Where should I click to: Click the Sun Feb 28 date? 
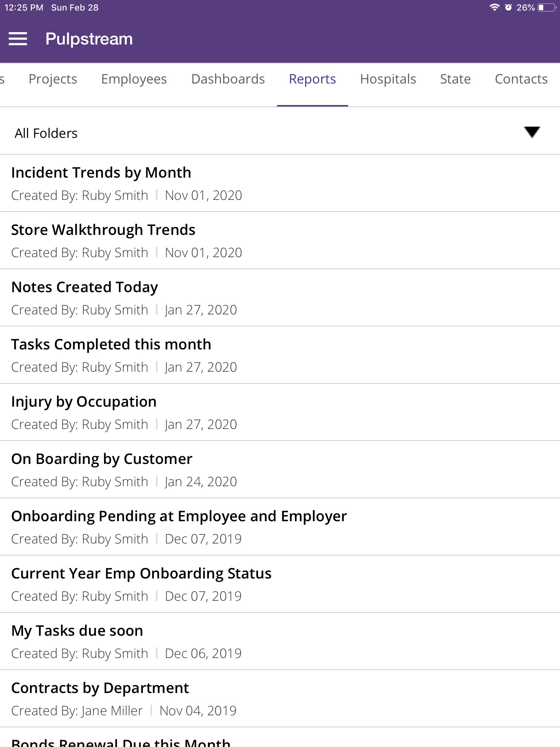point(75,8)
